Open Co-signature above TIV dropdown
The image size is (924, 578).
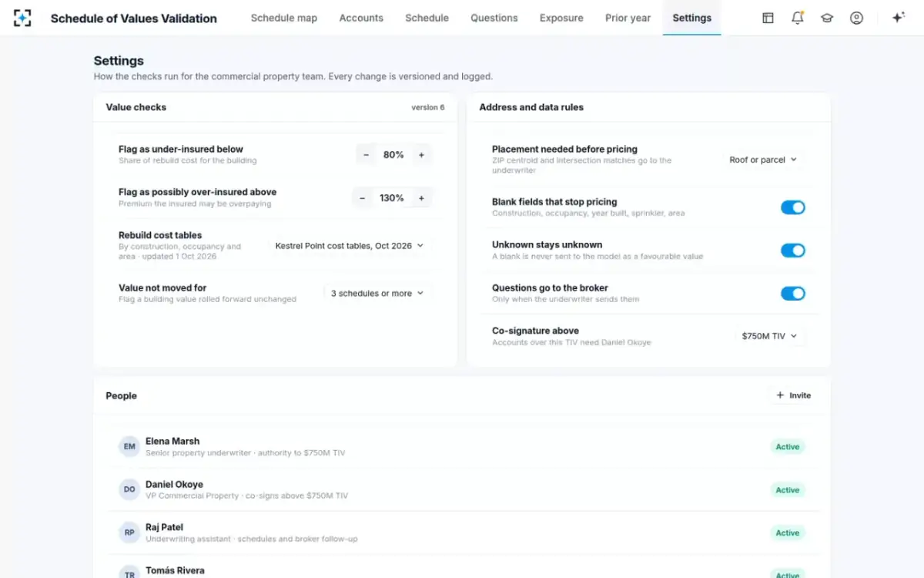(x=770, y=337)
